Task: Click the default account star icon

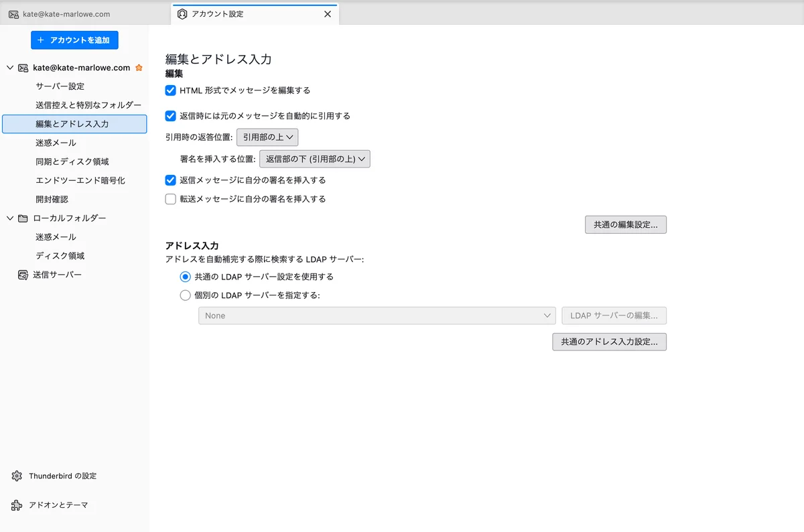Action: click(x=139, y=68)
